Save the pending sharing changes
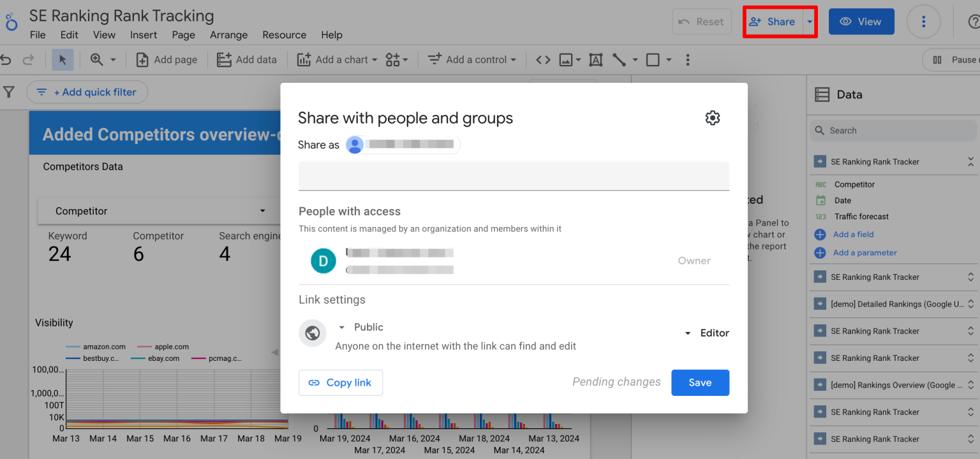Image resolution: width=980 pixels, height=459 pixels. 700,382
